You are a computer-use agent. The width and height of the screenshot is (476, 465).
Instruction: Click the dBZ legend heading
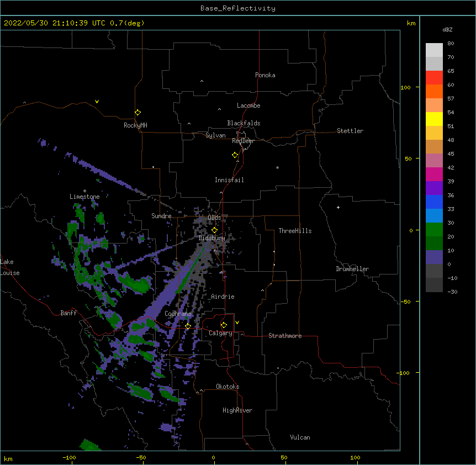447,29
